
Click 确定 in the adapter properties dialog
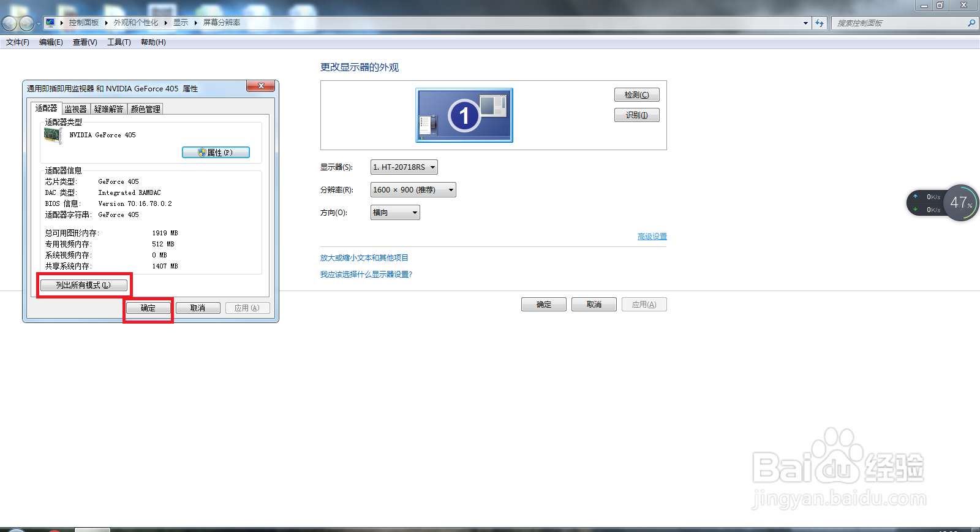[x=148, y=308]
